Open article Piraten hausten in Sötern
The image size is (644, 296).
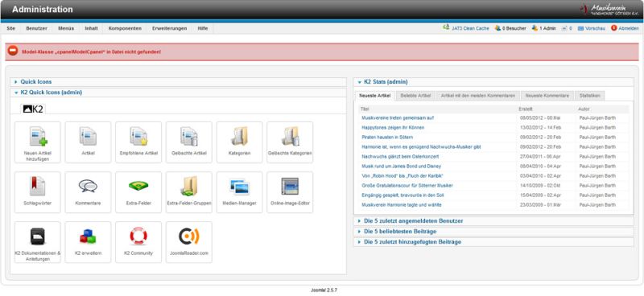coord(387,137)
